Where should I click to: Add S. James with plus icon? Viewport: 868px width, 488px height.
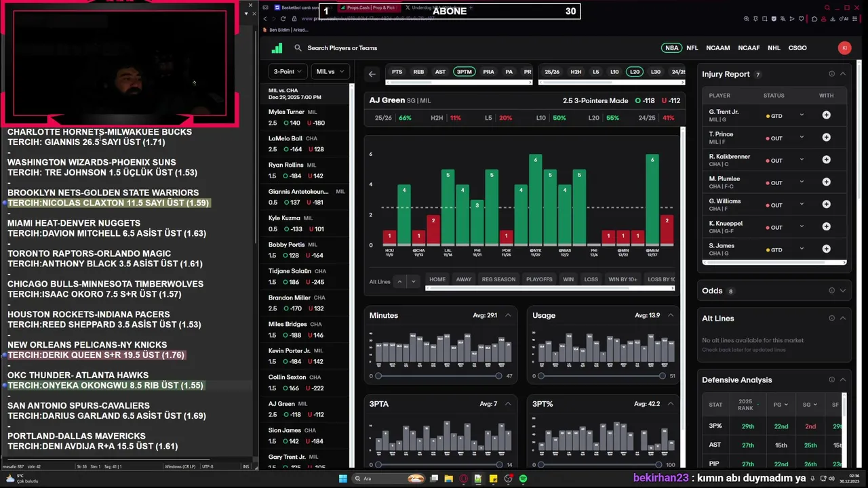tap(826, 249)
